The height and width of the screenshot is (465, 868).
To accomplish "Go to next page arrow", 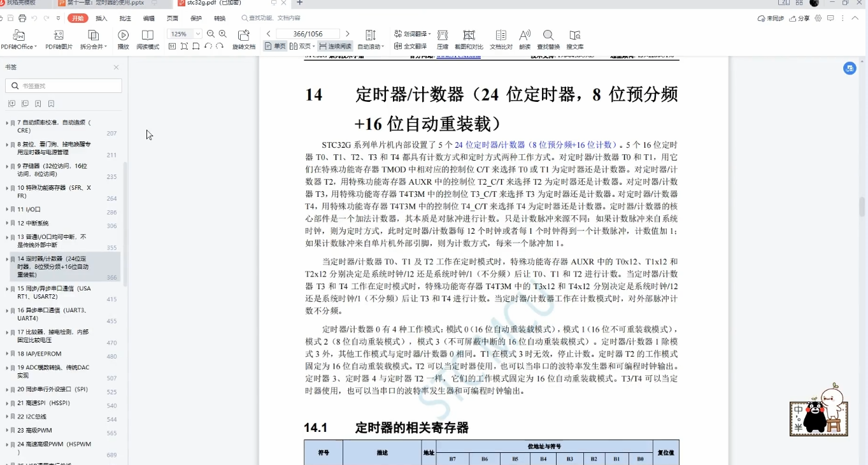I will tap(347, 34).
